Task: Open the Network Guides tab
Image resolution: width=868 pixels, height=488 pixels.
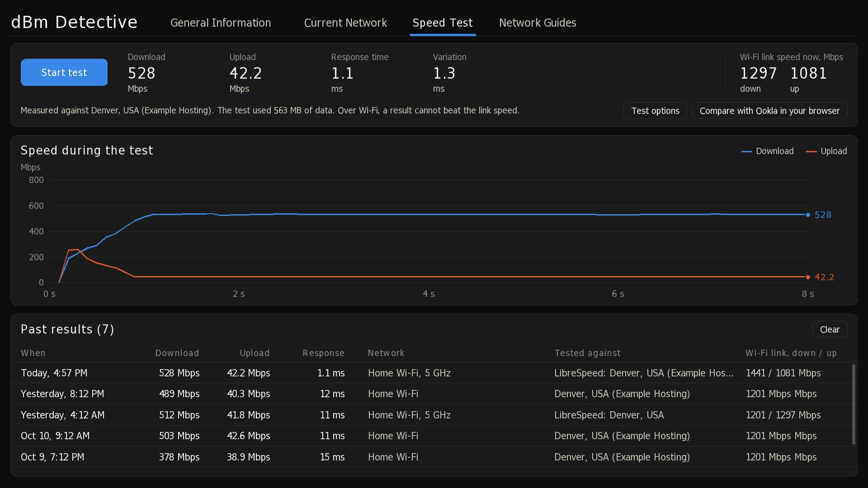Action: pyautogui.click(x=538, y=23)
